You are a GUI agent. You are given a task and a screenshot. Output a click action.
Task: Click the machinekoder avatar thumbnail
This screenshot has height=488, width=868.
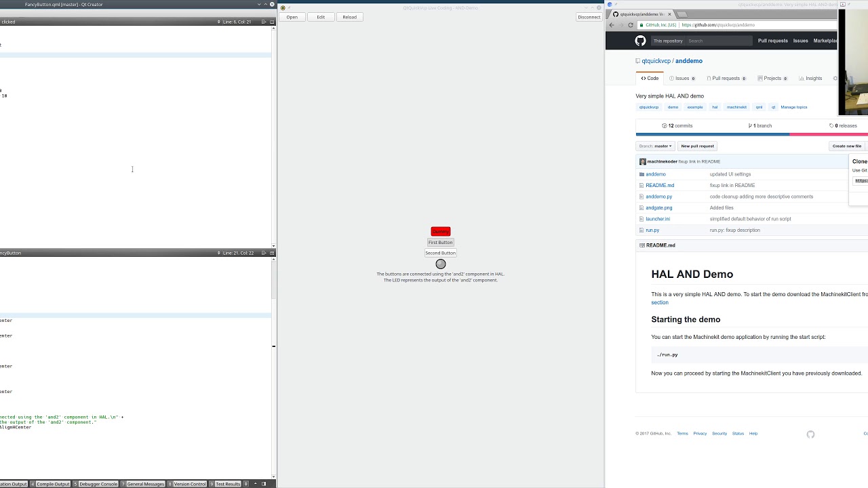point(643,161)
